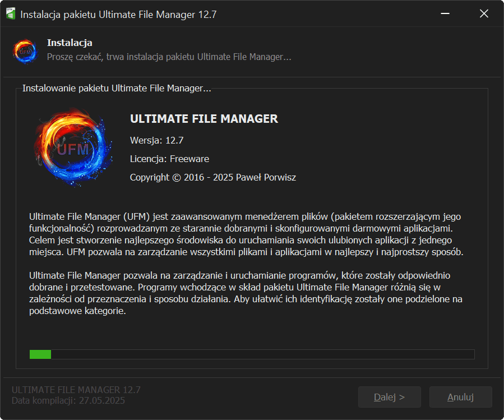Click the installer icon in the title bar
The width and height of the screenshot is (504, 420).
tap(10, 14)
